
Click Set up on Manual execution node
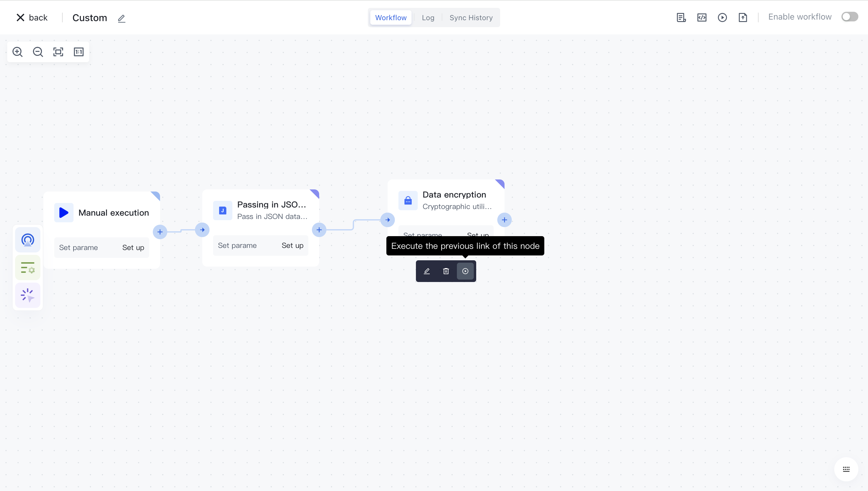coord(133,248)
